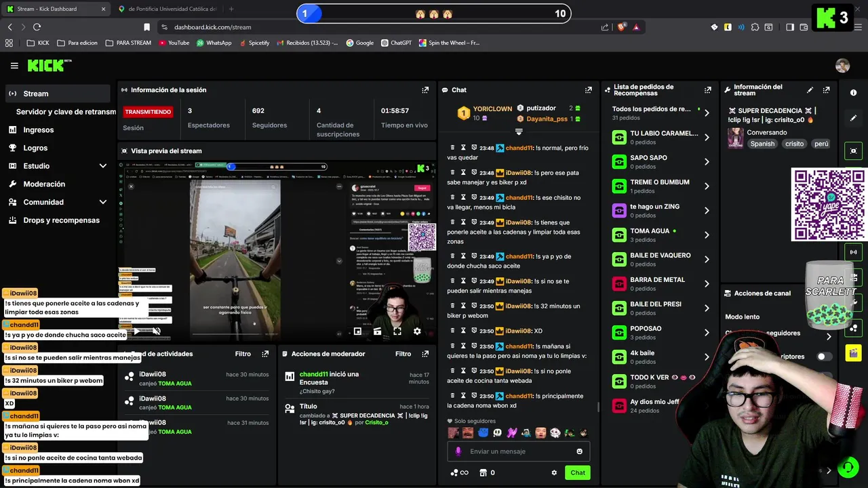
Task: Click Filtro in the activity feed
Action: pyautogui.click(x=243, y=354)
